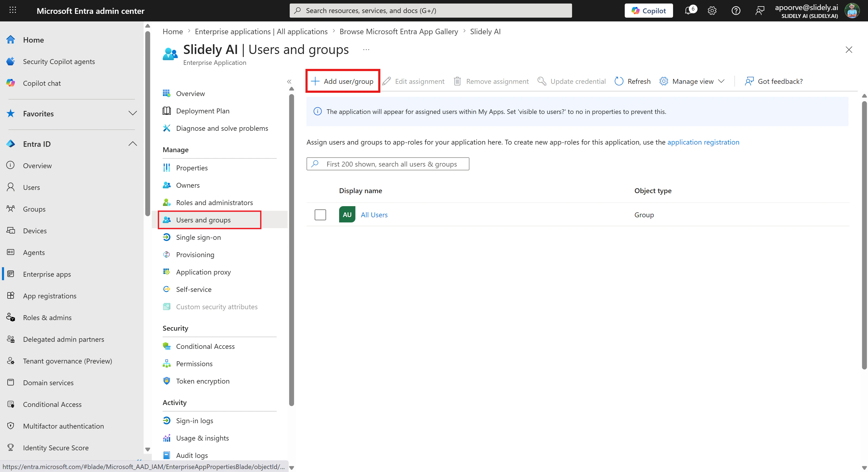Collapse the app menu with double chevron
Image resolution: width=868 pixels, height=472 pixels.
pos(289,81)
